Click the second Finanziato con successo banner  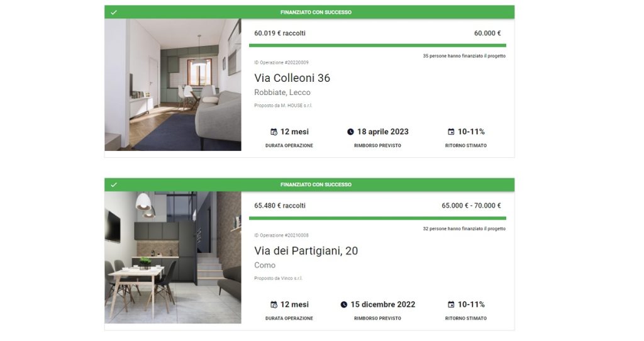309,184
